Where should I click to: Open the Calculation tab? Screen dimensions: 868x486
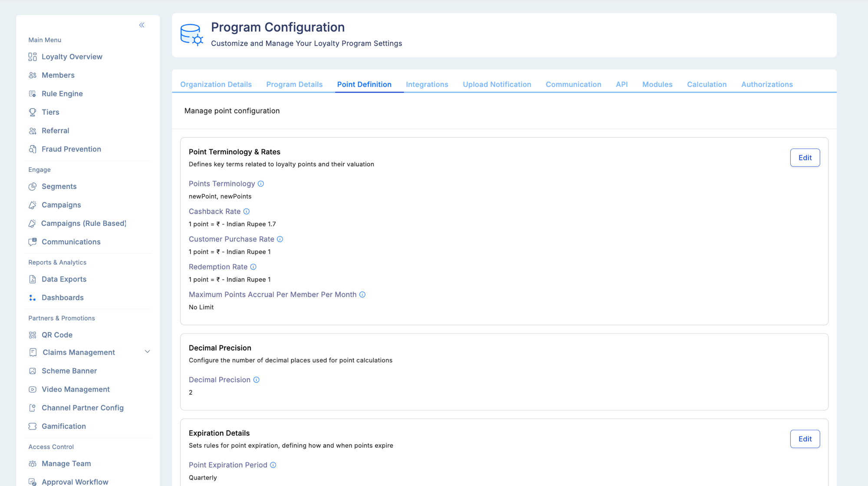click(x=707, y=84)
